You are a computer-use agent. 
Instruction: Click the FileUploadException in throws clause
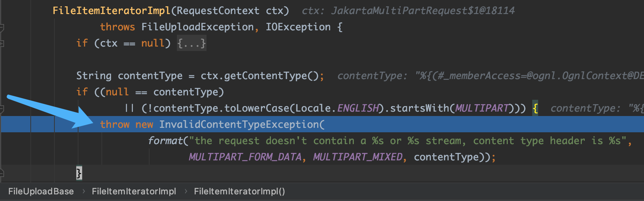198,27
